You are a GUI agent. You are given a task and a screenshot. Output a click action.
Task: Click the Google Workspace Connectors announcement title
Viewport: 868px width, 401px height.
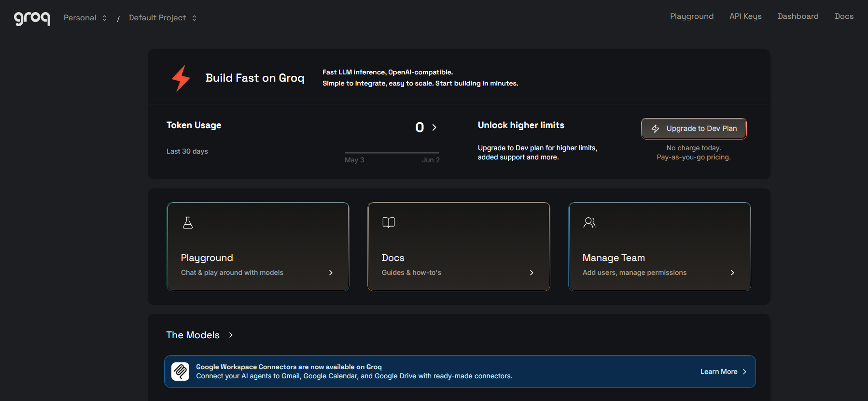click(289, 367)
